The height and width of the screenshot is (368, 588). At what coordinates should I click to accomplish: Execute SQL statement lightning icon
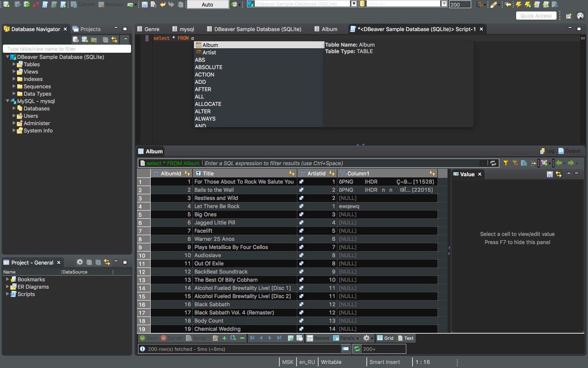click(x=519, y=4)
